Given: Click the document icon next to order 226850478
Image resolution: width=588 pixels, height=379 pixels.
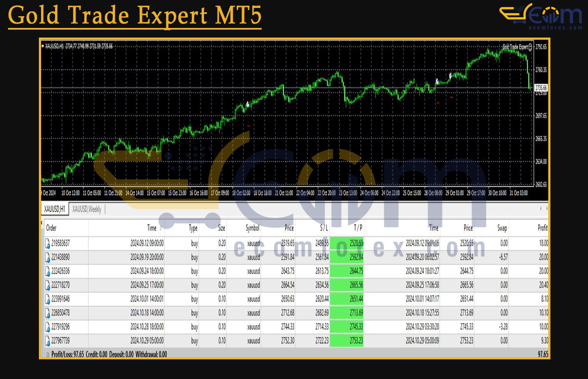Looking at the screenshot, I should (x=47, y=313).
